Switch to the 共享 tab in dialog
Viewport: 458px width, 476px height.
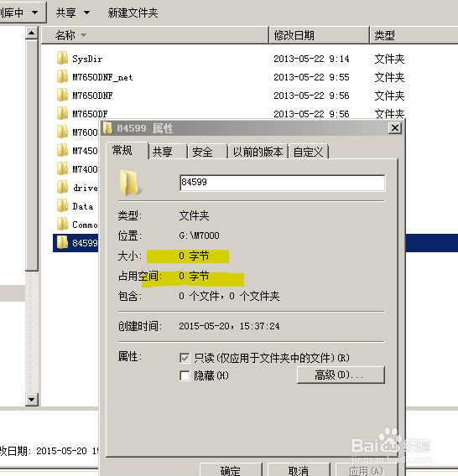(168, 152)
